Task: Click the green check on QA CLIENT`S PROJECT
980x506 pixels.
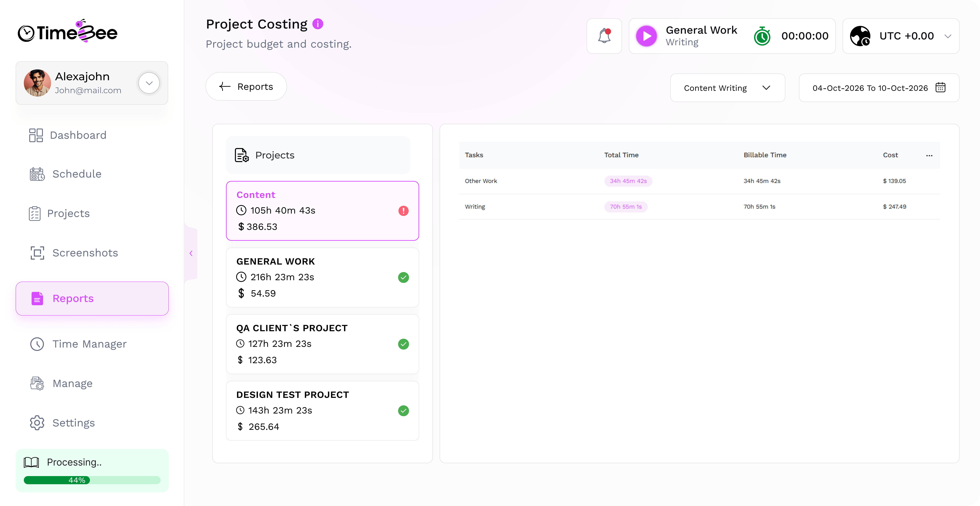Action: 403,344
